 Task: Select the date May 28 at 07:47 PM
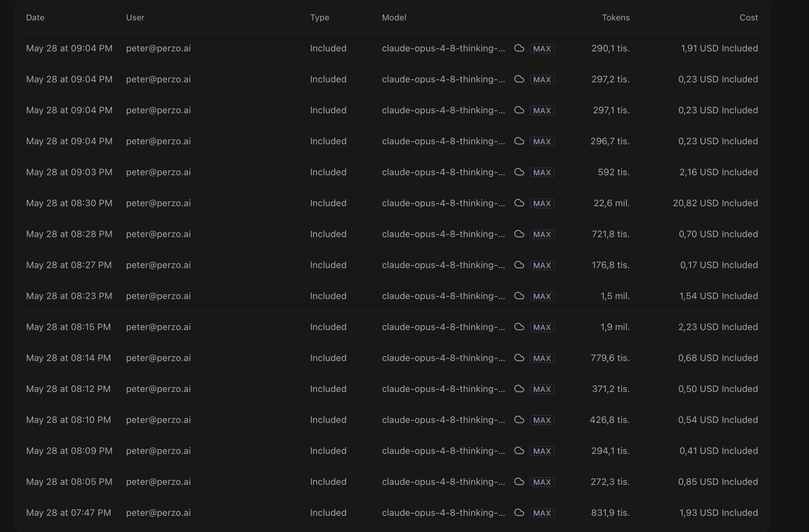[69, 513]
